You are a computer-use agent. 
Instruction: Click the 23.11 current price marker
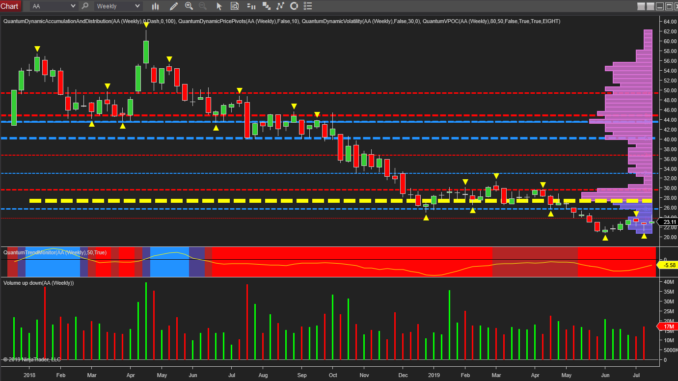click(x=668, y=222)
